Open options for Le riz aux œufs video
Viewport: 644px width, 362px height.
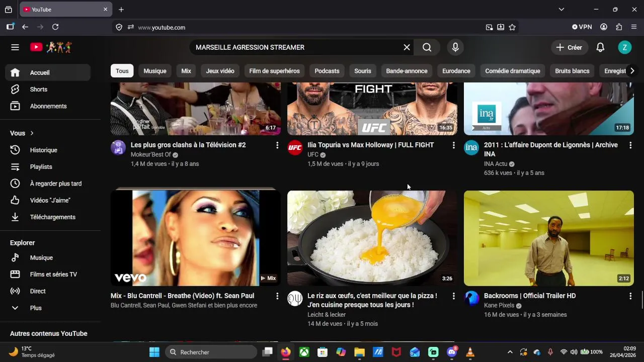tap(453, 296)
